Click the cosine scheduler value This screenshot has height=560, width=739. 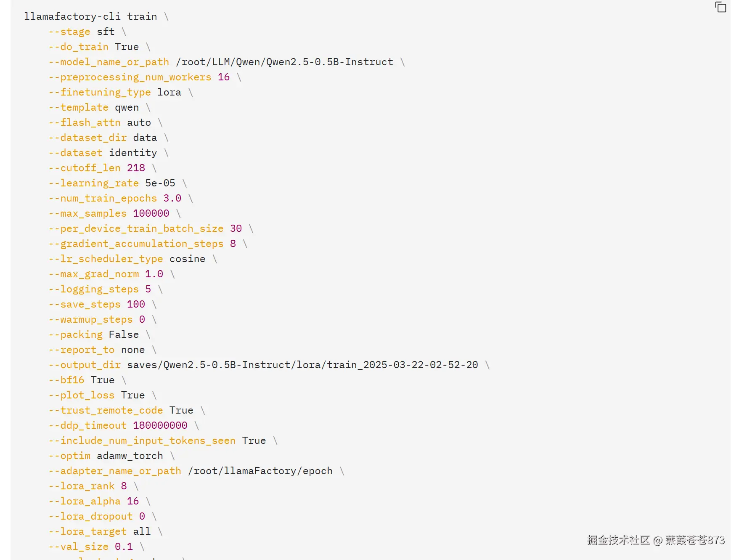[187, 259]
